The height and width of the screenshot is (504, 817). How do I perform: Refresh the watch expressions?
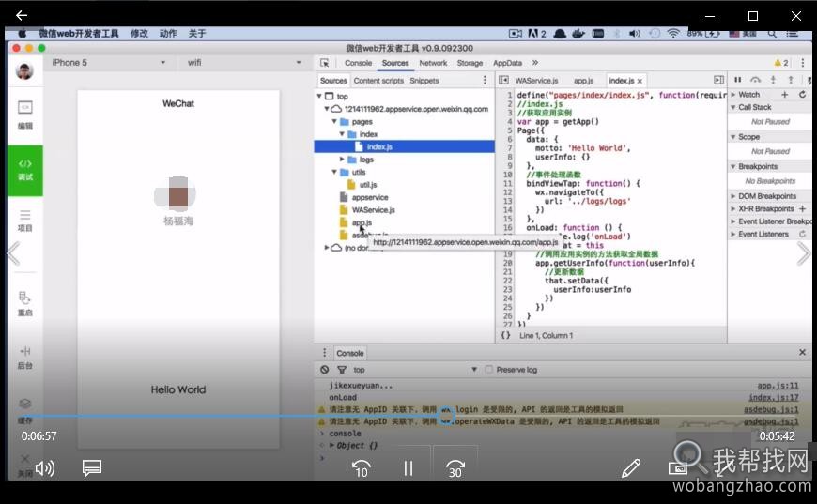(x=802, y=94)
